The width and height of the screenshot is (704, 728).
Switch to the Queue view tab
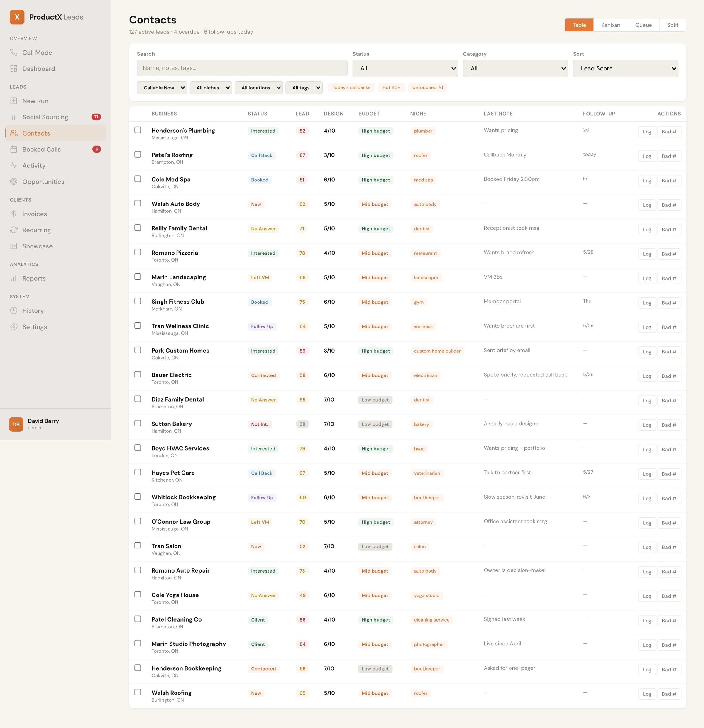pyautogui.click(x=644, y=25)
